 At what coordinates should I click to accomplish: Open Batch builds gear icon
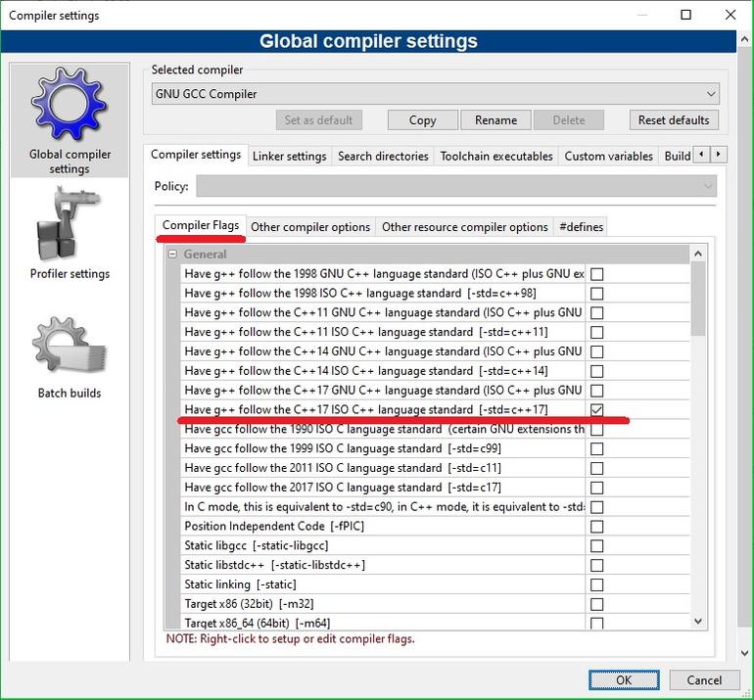(x=69, y=346)
